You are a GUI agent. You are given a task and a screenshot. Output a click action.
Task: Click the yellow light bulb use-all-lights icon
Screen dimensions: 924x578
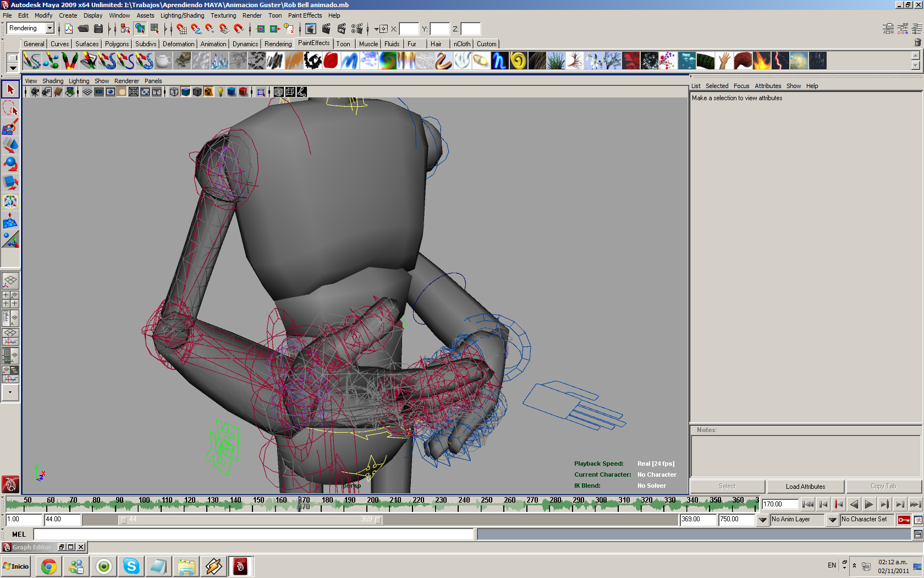220,92
